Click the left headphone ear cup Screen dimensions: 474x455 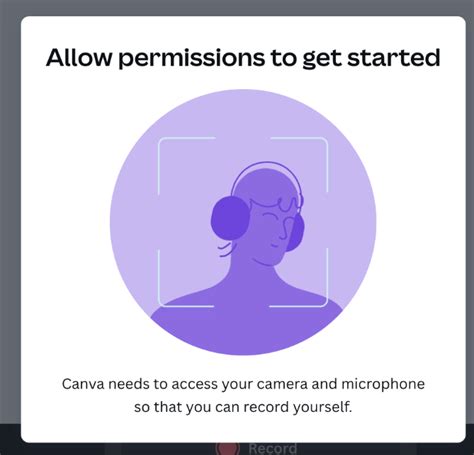pos(231,218)
